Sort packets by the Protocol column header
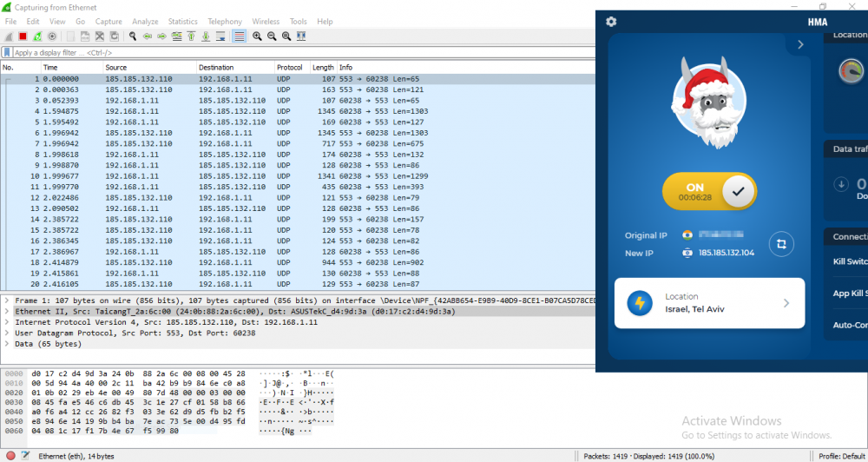Screen dimensions: 868x462 coord(293,67)
